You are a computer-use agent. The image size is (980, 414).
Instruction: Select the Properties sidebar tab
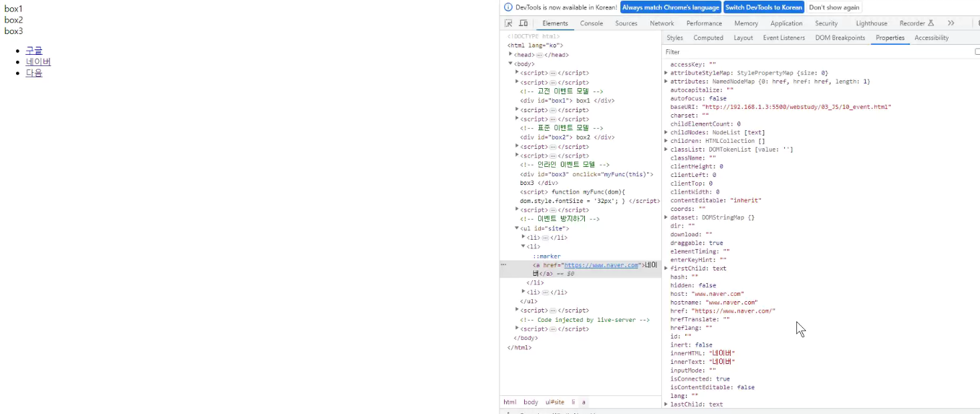click(890, 38)
